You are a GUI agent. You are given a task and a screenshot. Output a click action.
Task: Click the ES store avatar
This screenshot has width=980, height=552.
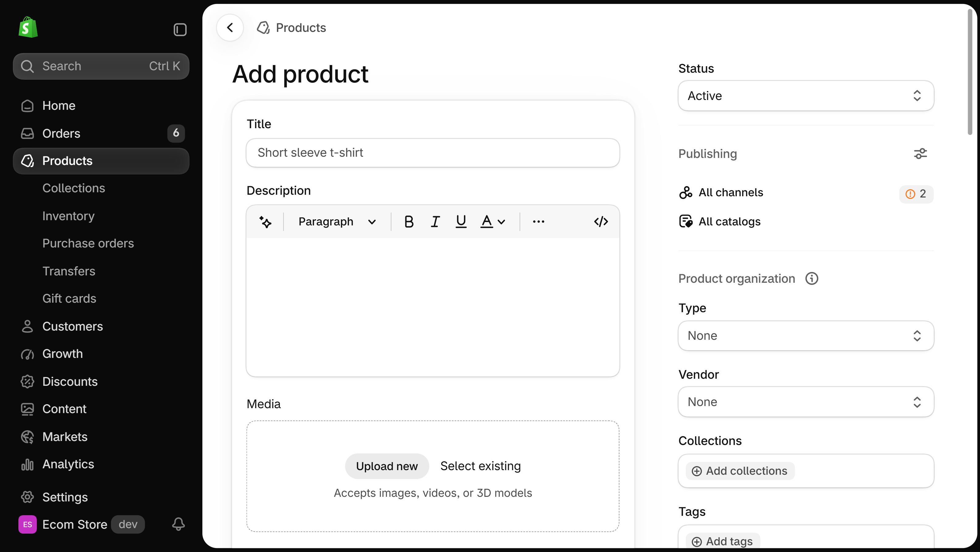(27, 524)
